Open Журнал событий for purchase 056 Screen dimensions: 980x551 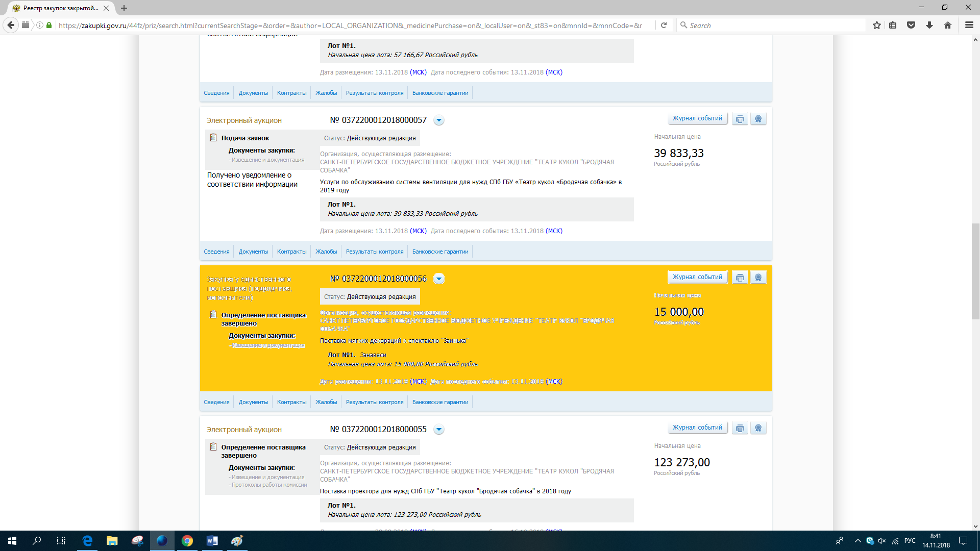[697, 277]
